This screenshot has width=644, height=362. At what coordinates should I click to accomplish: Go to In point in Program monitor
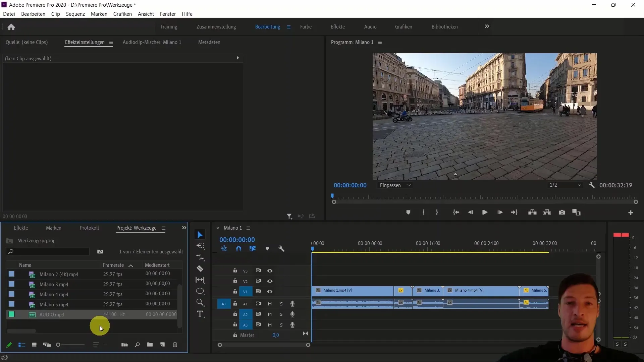(x=456, y=212)
